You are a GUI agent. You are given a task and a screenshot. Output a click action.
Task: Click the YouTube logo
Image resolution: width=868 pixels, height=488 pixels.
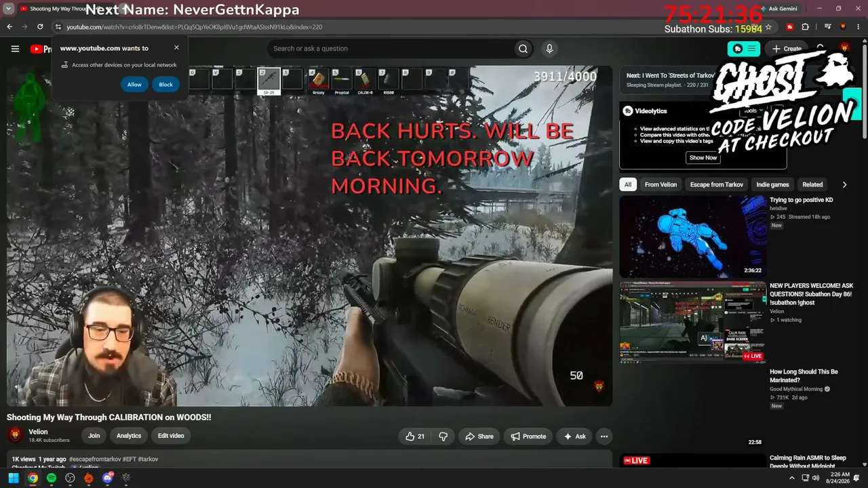(41, 49)
